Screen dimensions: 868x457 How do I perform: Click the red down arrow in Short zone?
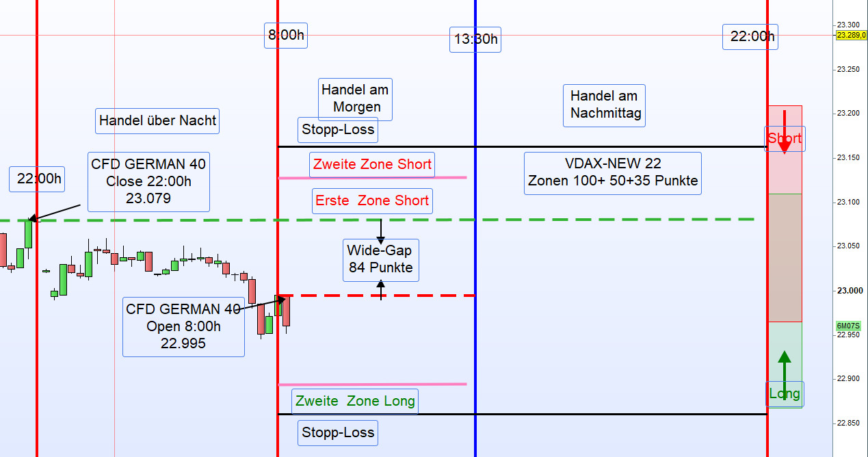(785, 132)
